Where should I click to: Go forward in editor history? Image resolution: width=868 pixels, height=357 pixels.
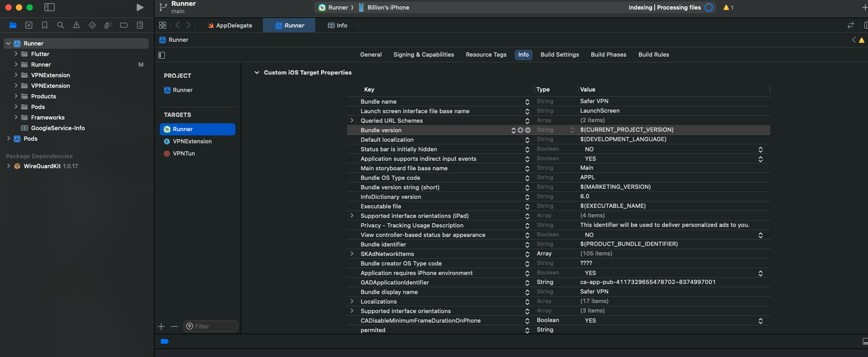tap(188, 25)
